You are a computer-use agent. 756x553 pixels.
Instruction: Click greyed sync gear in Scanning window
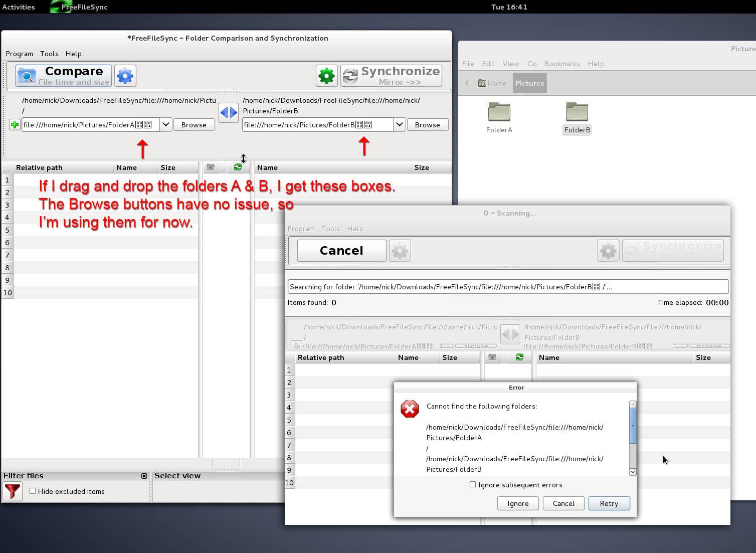(609, 251)
